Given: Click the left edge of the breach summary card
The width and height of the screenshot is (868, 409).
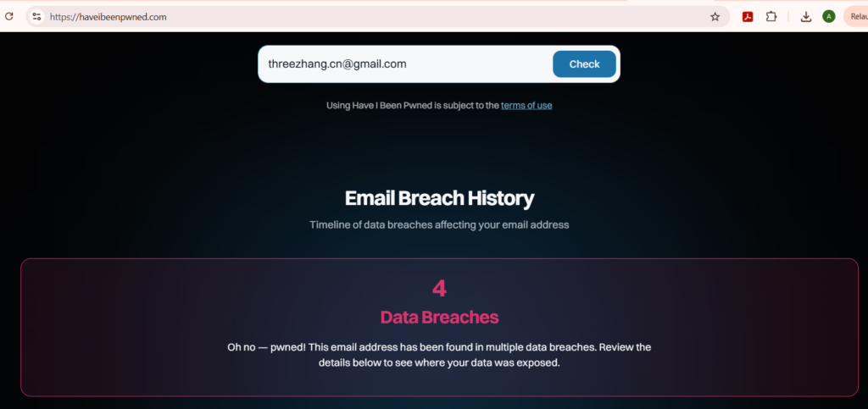Looking at the screenshot, I should [22, 327].
